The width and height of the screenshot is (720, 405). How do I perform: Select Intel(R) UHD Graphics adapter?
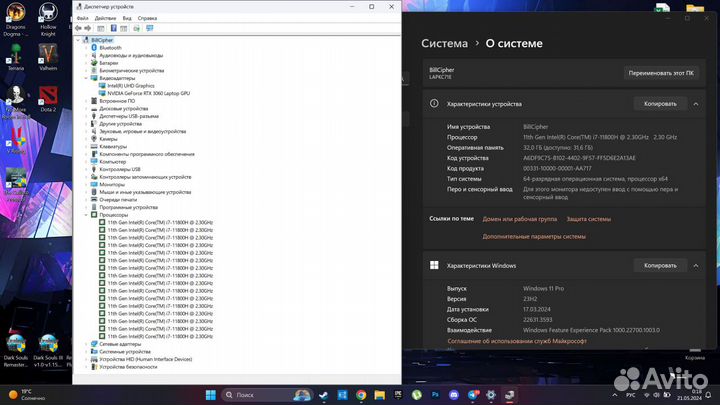131,86
